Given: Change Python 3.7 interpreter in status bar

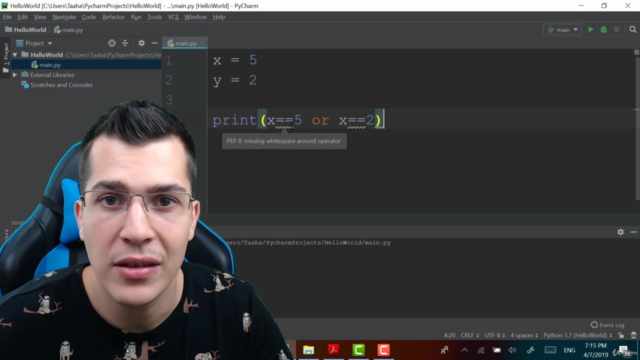Looking at the screenshot, I should [x=577, y=336].
